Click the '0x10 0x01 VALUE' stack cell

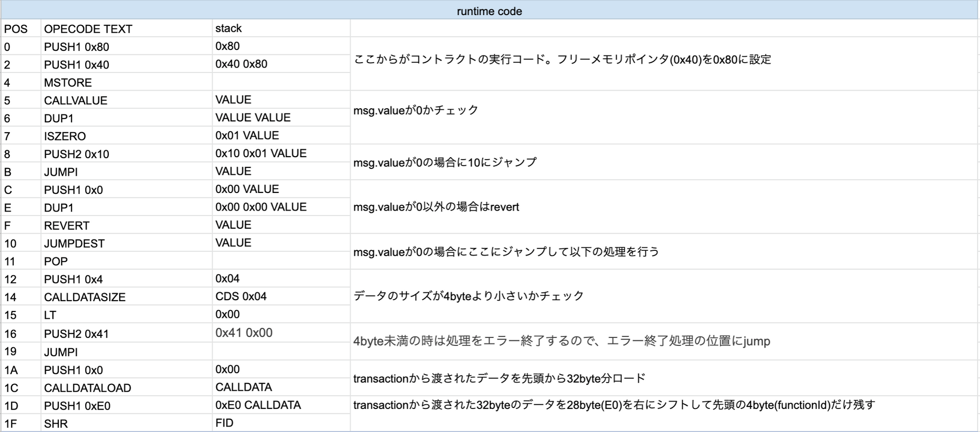(x=281, y=154)
